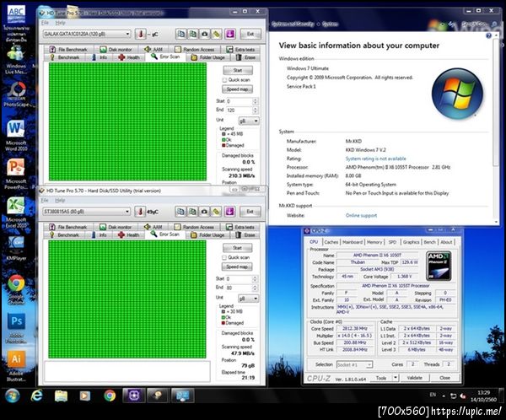This screenshot has width=506, height=420.
Task: Adjust End value stepper in top HD Tune
Action: (x=256, y=110)
